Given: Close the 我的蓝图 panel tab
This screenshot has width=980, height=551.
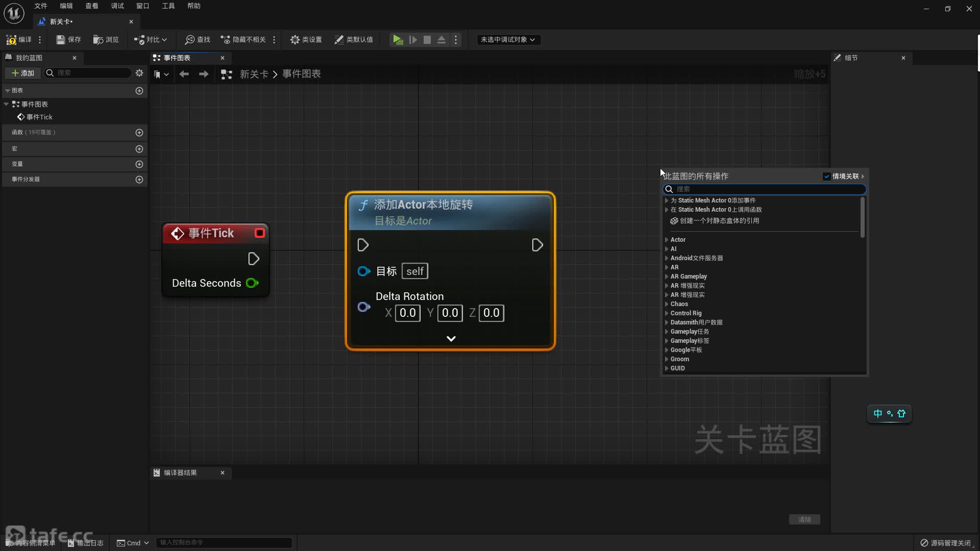Looking at the screenshot, I should coord(75,58).
